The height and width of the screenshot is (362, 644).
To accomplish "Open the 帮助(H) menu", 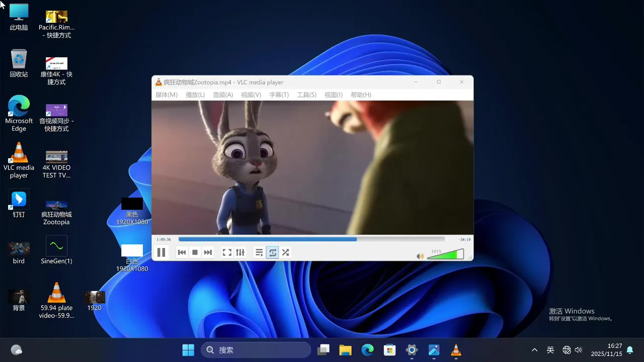I will (361, 95).
